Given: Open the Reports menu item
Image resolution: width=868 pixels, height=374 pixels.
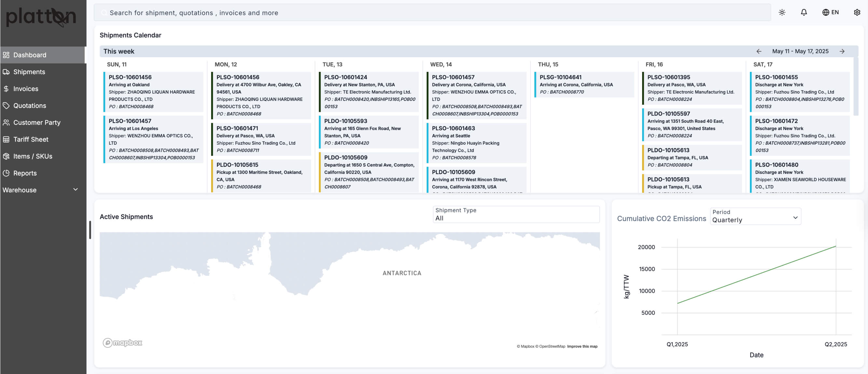Looking at the screenshot, I should [25, 173].
